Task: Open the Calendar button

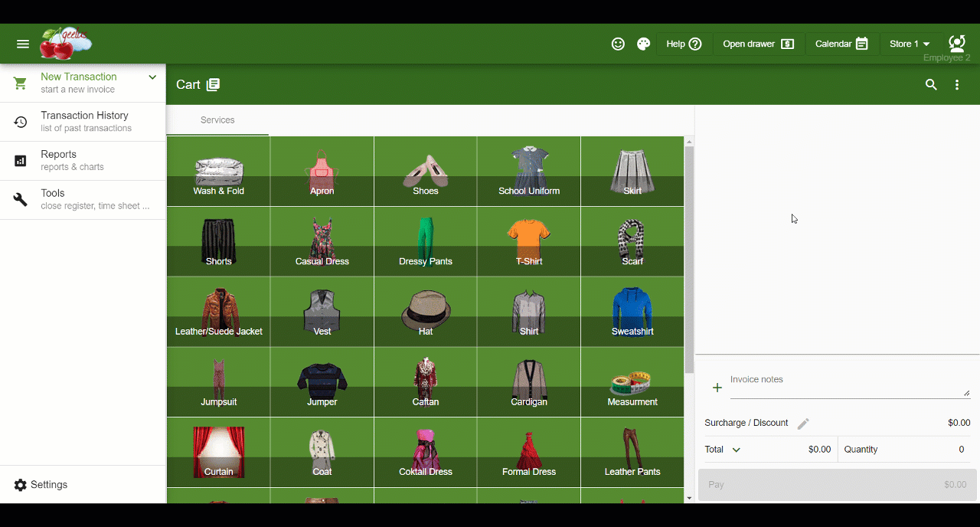Action: click(x=841, y=44)
